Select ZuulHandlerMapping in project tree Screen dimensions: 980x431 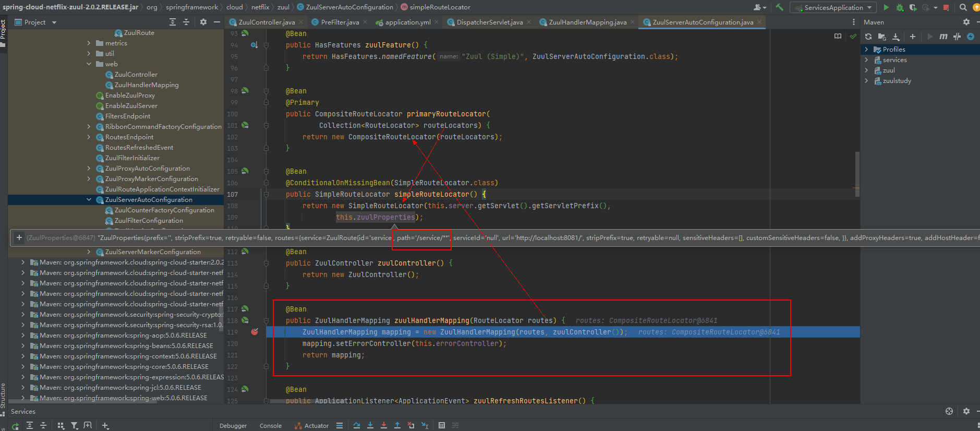pos(147,85)
